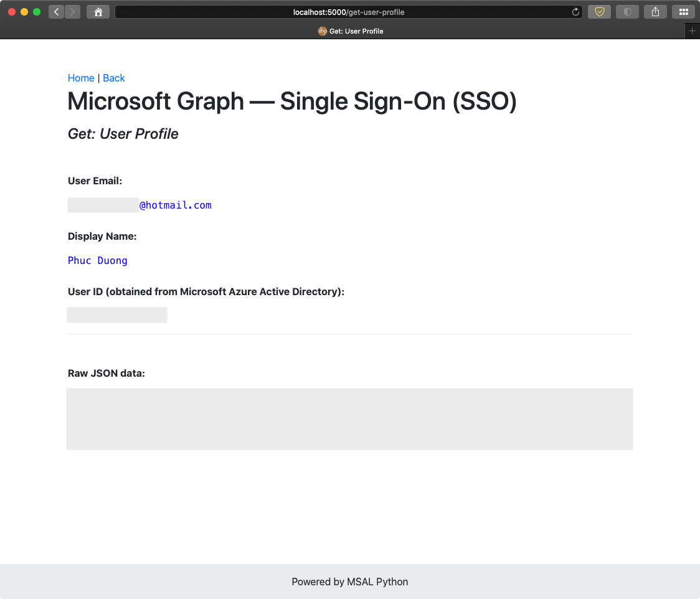Open the yellow shield privacy extension

[x=599, y=11]
